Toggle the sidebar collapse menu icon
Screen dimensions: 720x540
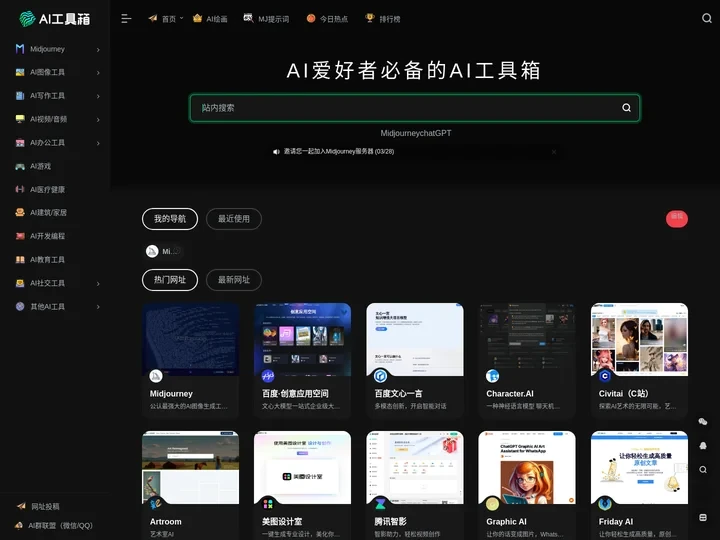pos(126,19)
